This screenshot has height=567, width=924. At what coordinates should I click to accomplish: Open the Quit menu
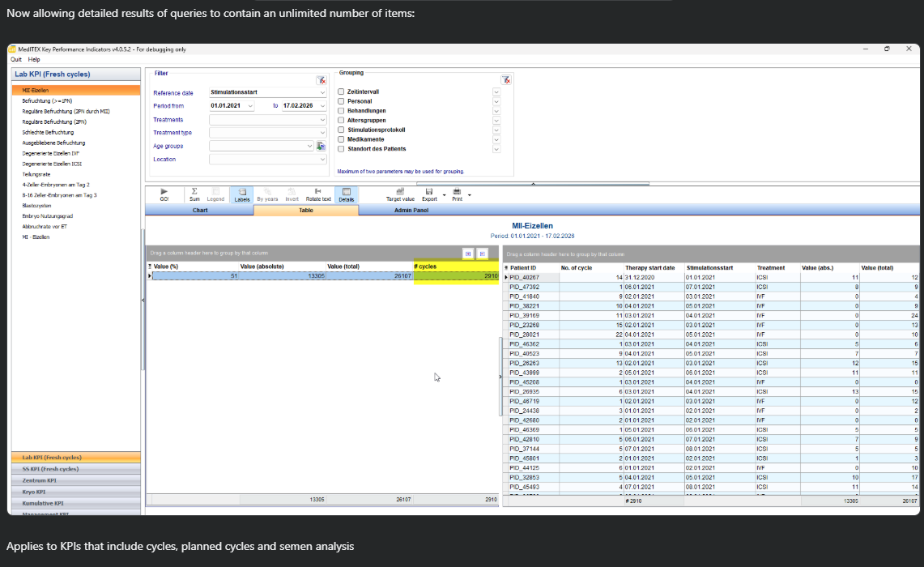coord(16,59)
